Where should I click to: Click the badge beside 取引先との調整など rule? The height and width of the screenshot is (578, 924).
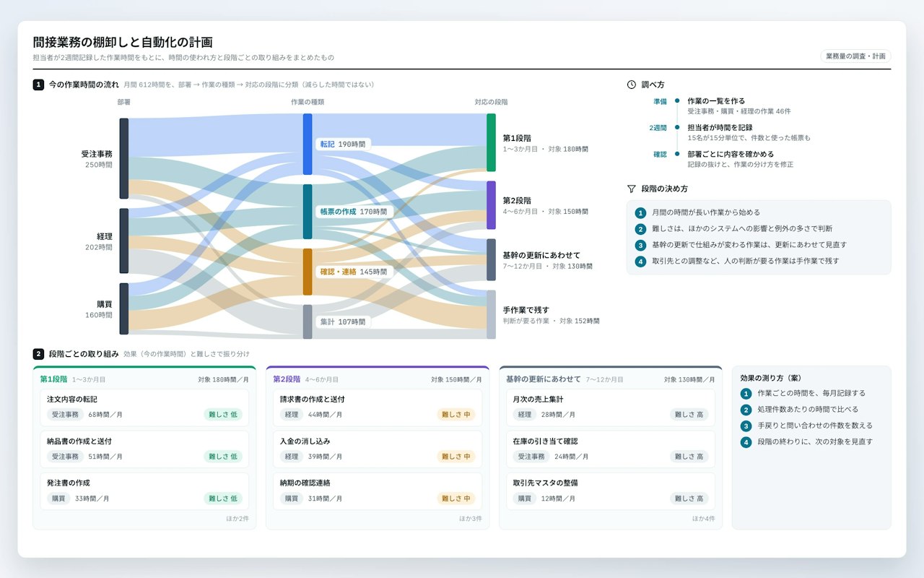[640, 262]
